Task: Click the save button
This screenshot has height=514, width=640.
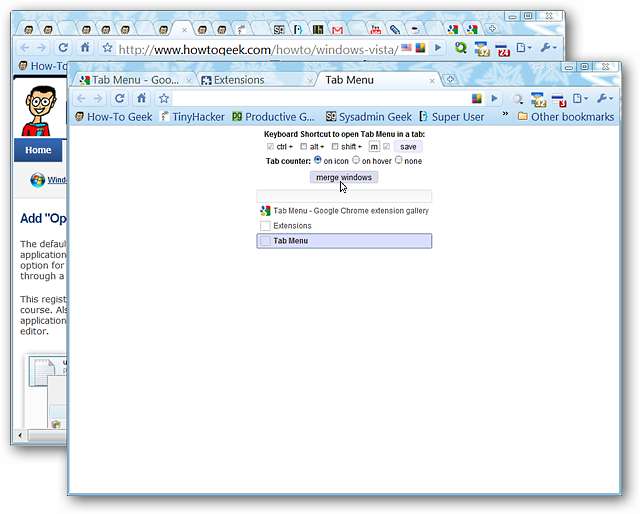Action: click(408, 147)
